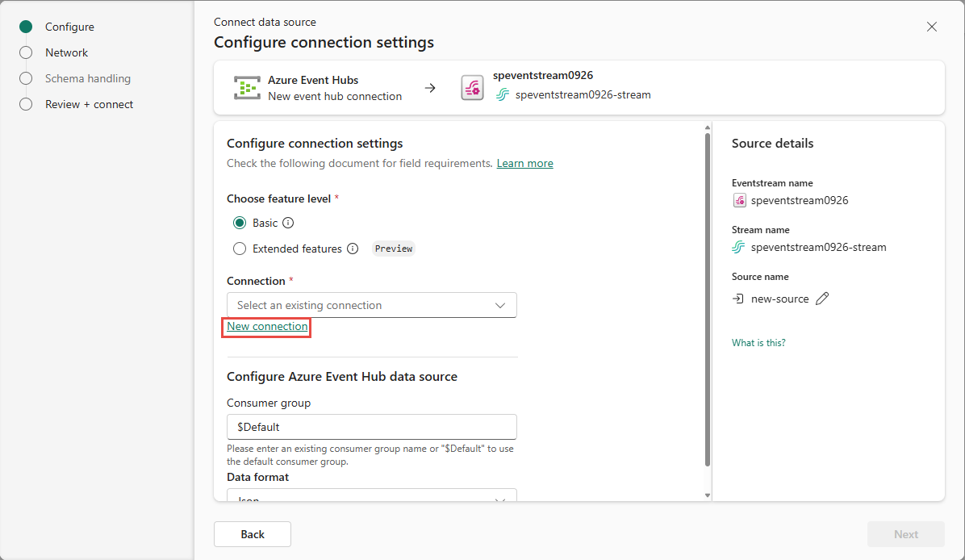Click the info icon beside Extended features
This screenshot has height=560, width=965.
coord(353,249)
